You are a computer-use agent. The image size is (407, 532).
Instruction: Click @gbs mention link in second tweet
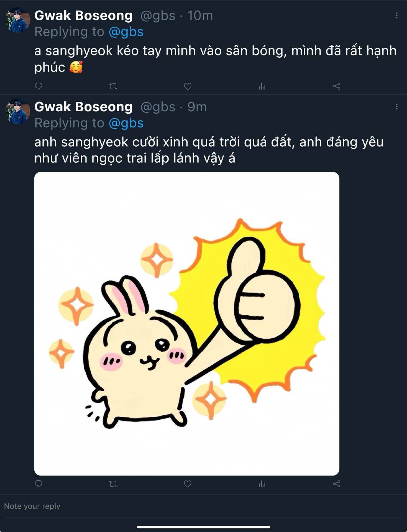[126, 123]
